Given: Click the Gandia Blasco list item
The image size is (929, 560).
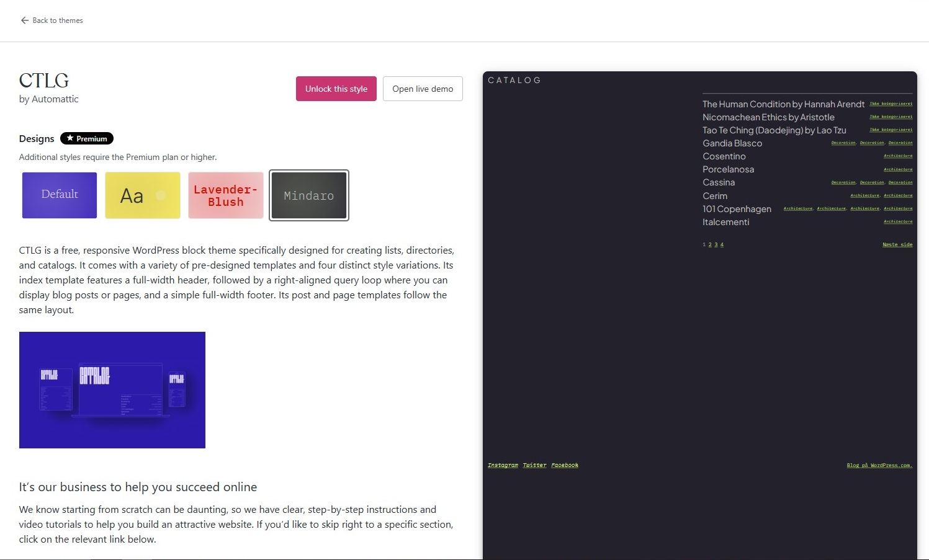Looking at the screenshot, I should (x=732, y=143).
